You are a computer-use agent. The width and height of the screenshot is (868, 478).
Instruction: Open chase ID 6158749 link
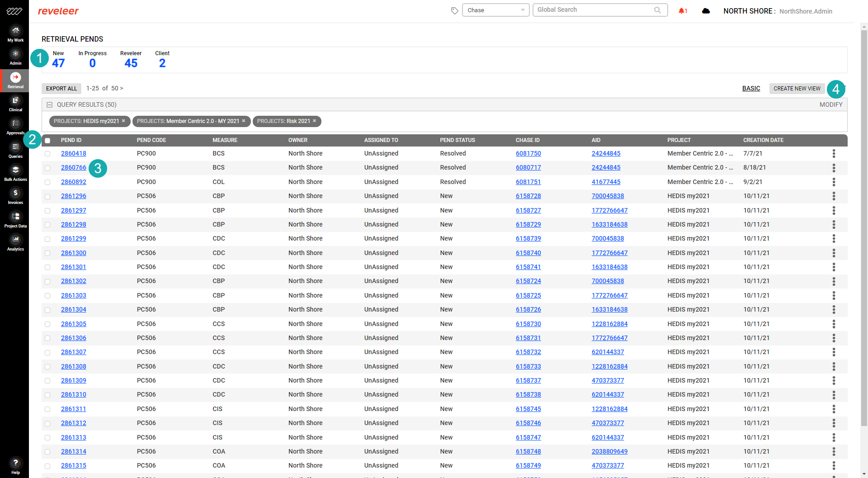point(528,466)
